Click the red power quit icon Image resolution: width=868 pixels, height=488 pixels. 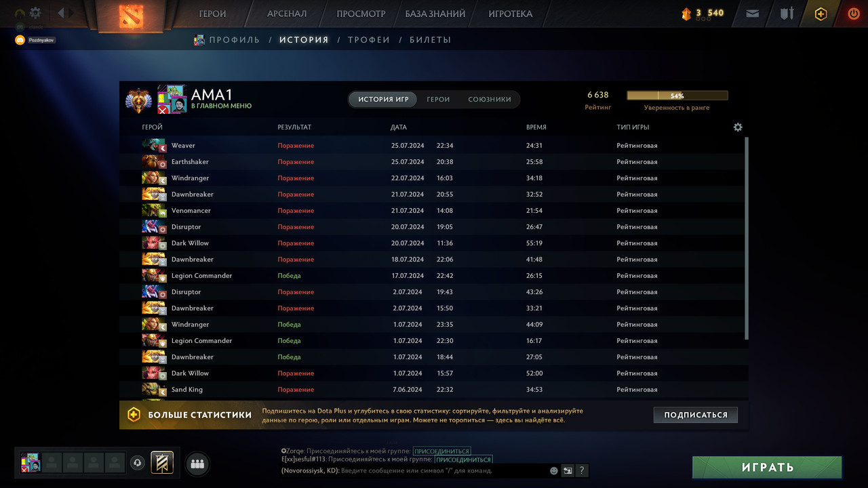click(x=853, y=14)
